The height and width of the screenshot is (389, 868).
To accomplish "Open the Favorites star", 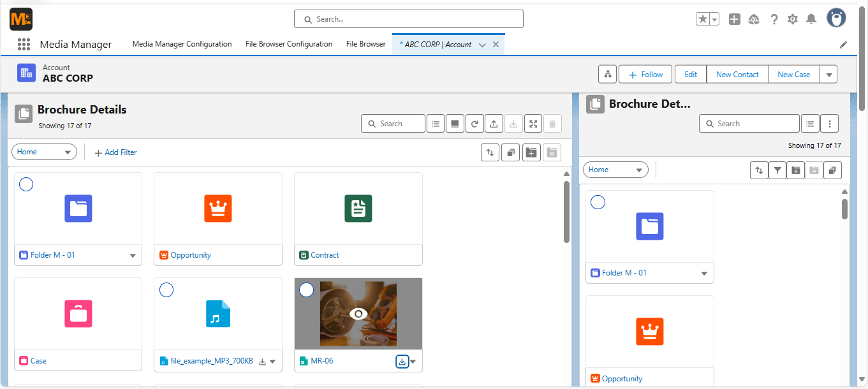I will click(703, 19).
